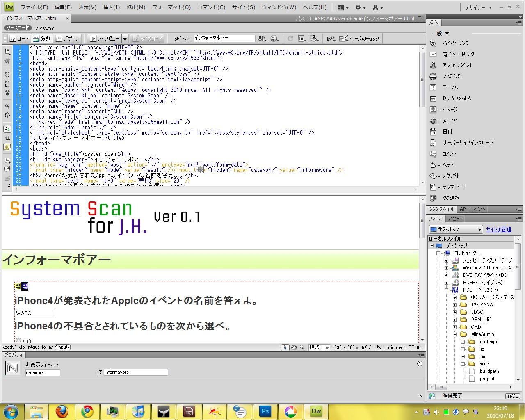This screenshot has height=420, width=525.
Task: Open the view options toolbar menu
Action: [x=302, y=39]
